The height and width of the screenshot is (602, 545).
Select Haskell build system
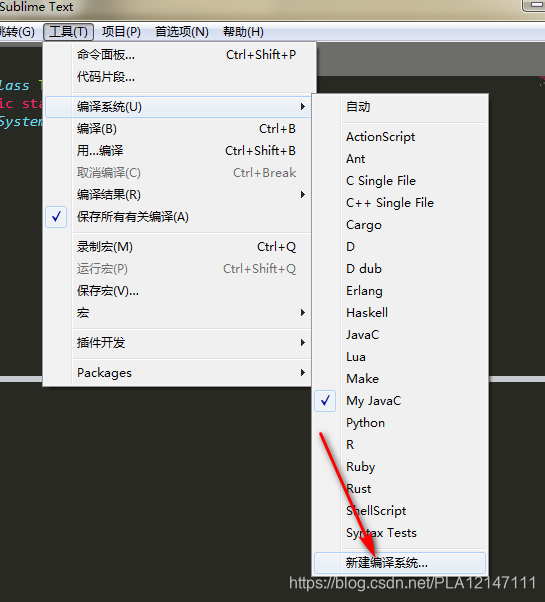pyautogui.click(x=400, y=313)
